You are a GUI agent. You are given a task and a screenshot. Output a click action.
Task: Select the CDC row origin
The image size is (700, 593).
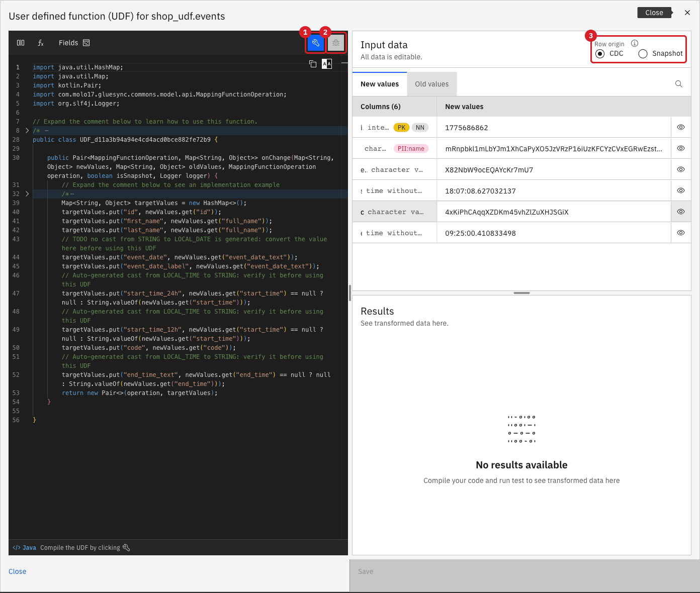[x=600, y=54]
